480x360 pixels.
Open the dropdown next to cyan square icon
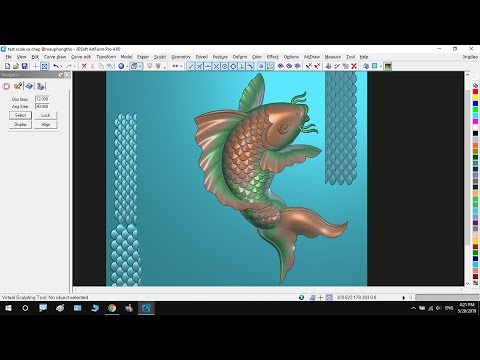click(x=380, y=67)
